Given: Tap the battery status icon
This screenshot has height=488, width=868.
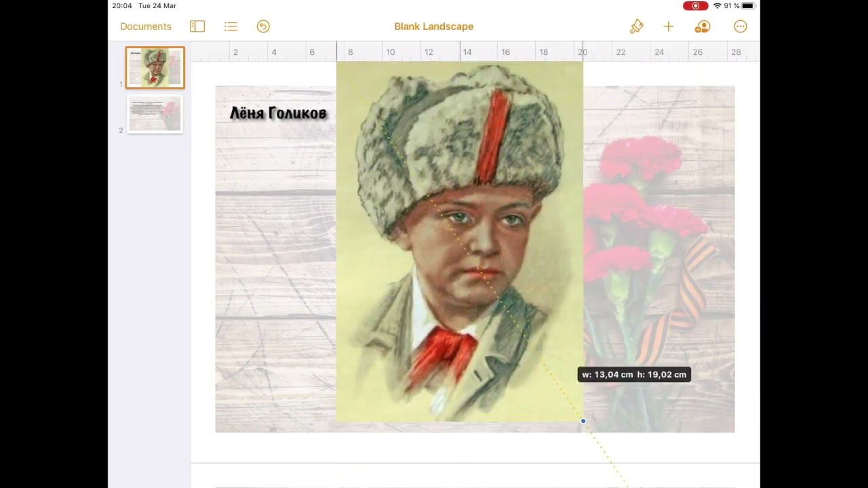Looking at the screenshot, I should tap(748, 6).
